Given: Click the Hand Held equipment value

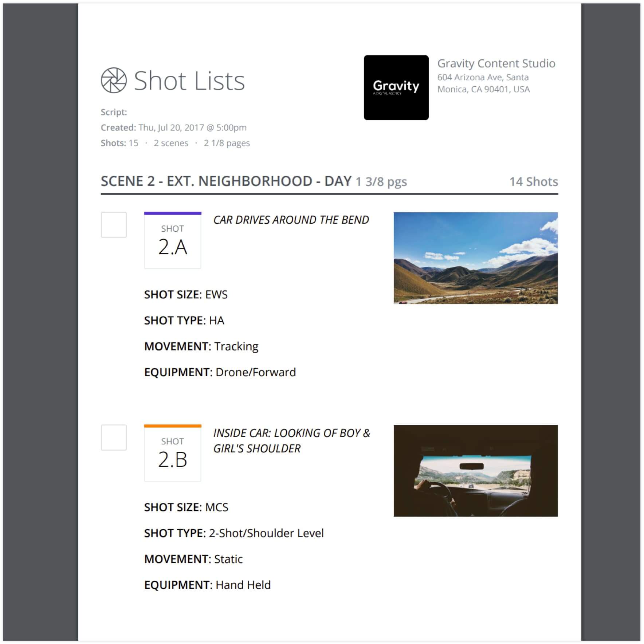Looking at the screenshot, I should tap(243, 585).
